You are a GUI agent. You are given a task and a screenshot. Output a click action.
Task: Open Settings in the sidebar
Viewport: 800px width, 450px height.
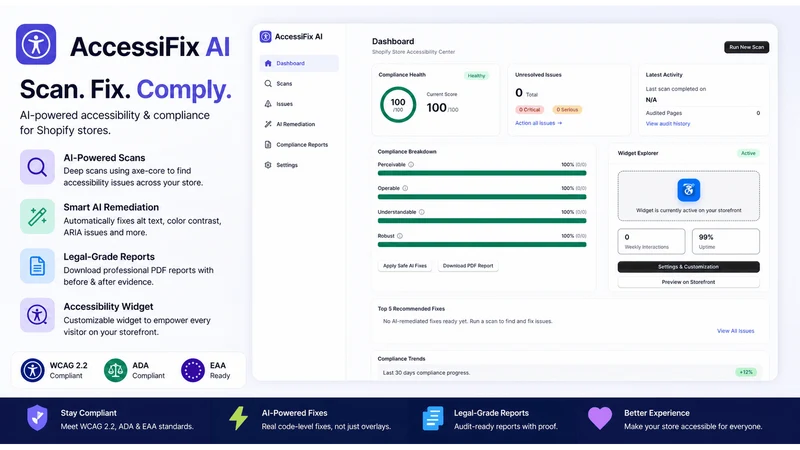(x=299, y=165)
